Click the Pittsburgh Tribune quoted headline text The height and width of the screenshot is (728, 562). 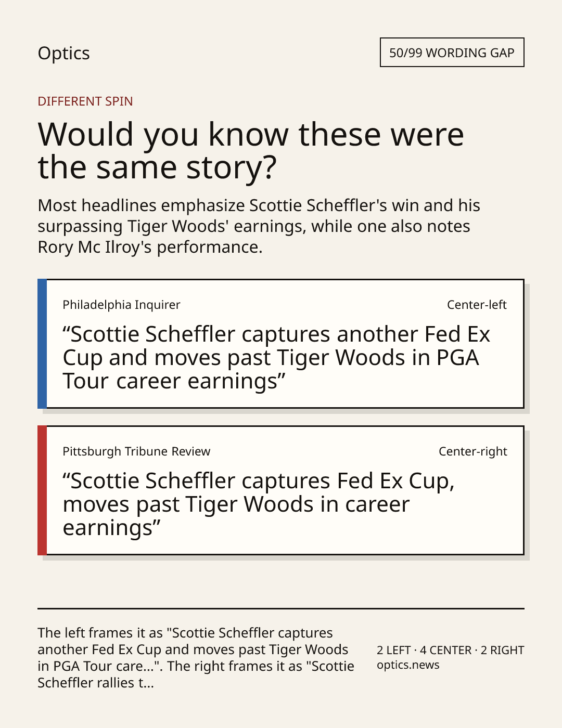pyautogui.click(x=259, y=504)
